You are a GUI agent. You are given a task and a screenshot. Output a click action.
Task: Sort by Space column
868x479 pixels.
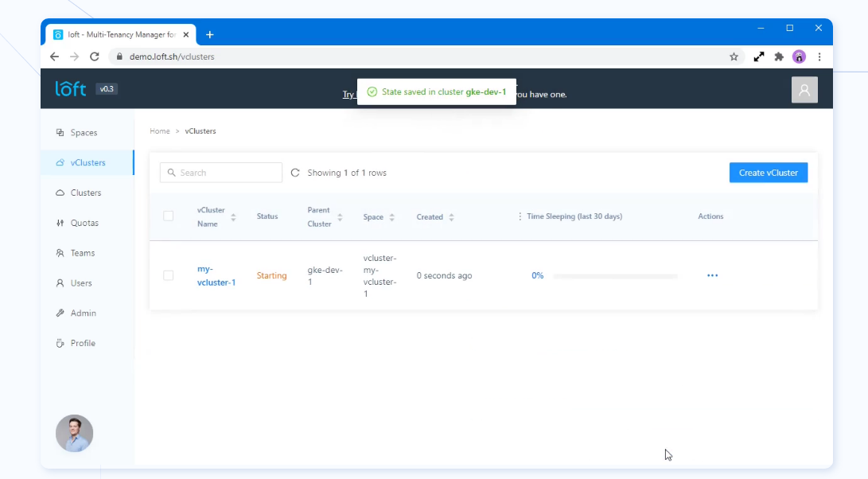[x=392, y=217]
